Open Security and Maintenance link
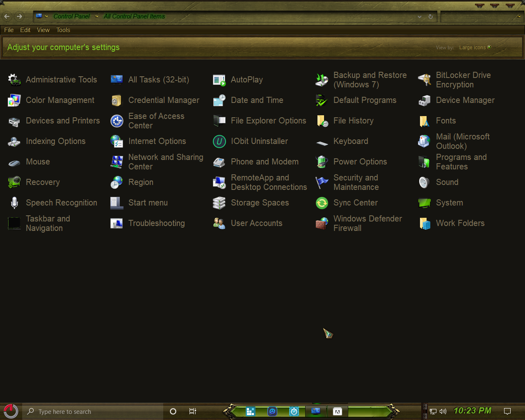The height and width of the screenshot is (420, 525). click(356, 182)
